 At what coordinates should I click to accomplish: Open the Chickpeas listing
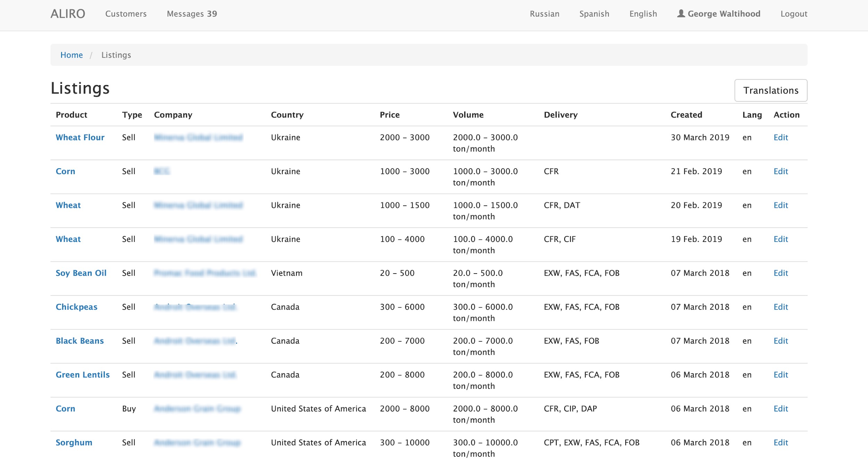pos(76,307)
